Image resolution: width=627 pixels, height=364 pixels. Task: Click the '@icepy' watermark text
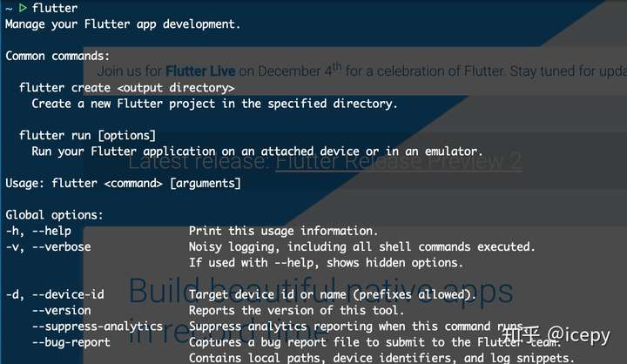(578, 334)
